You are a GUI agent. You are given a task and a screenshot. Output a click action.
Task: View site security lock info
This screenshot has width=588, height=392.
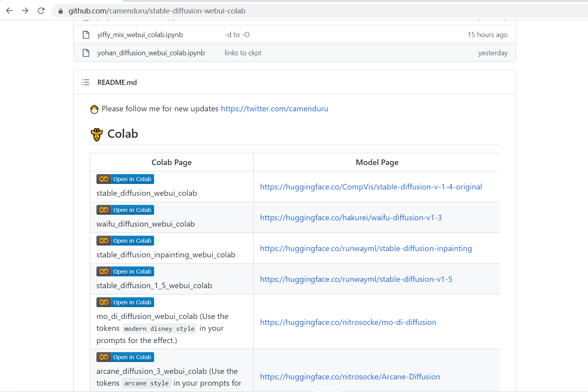coord(60,11)
